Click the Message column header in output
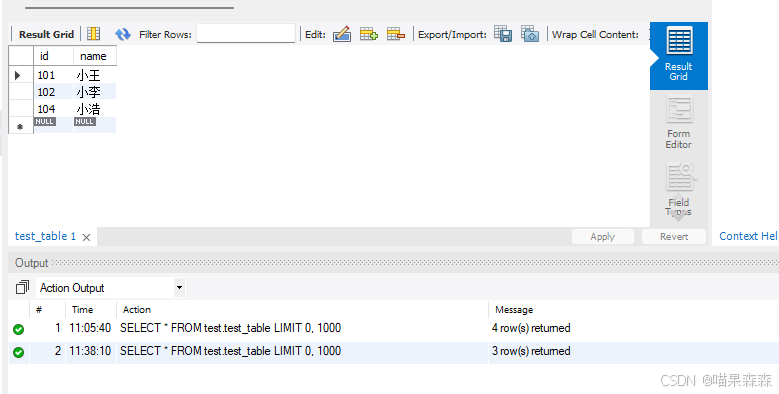The image size is (779, 394). (x=514, y=310)
